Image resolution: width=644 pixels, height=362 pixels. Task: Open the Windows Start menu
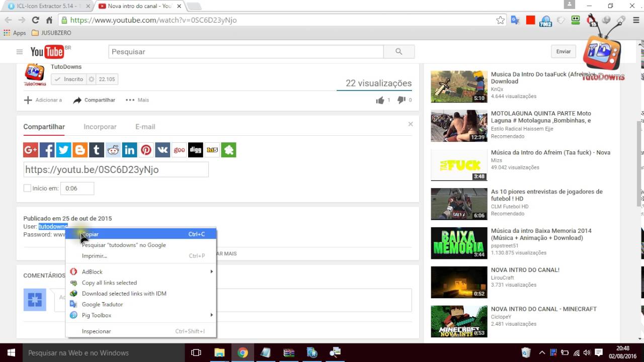tap(11, 353)
